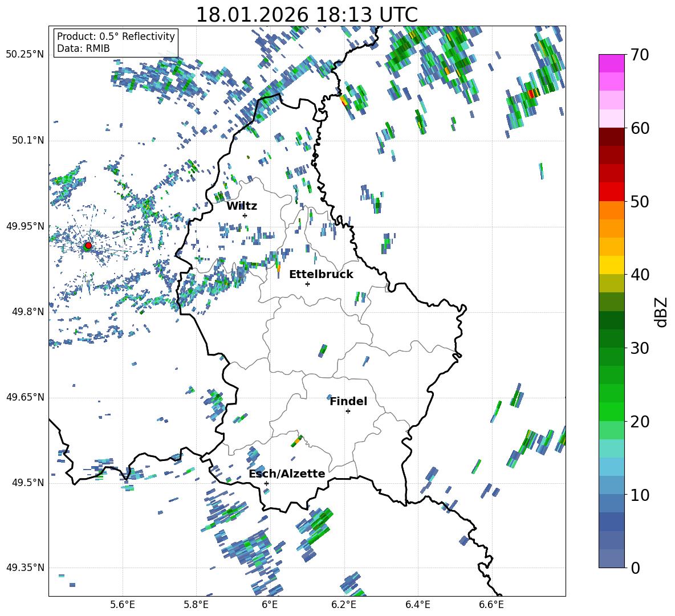Click the Esch/Alzette station cross marker

pyautogui.click(x=266, y=483)
